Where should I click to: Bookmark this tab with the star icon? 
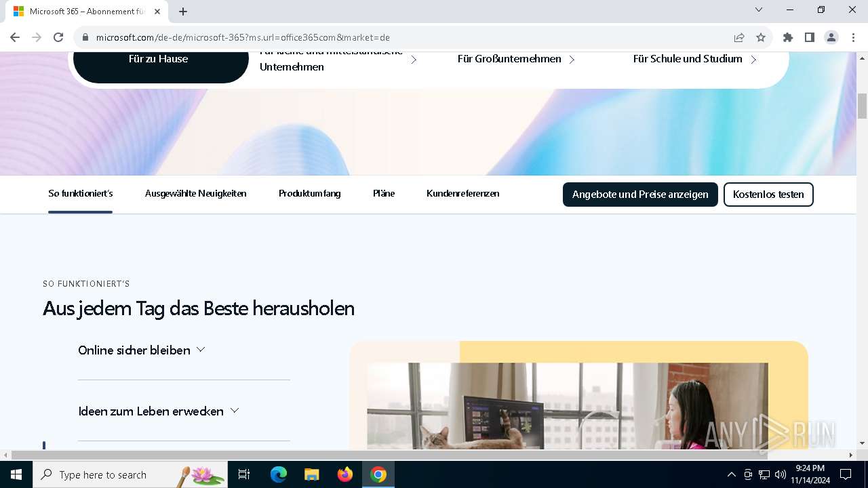761,37
